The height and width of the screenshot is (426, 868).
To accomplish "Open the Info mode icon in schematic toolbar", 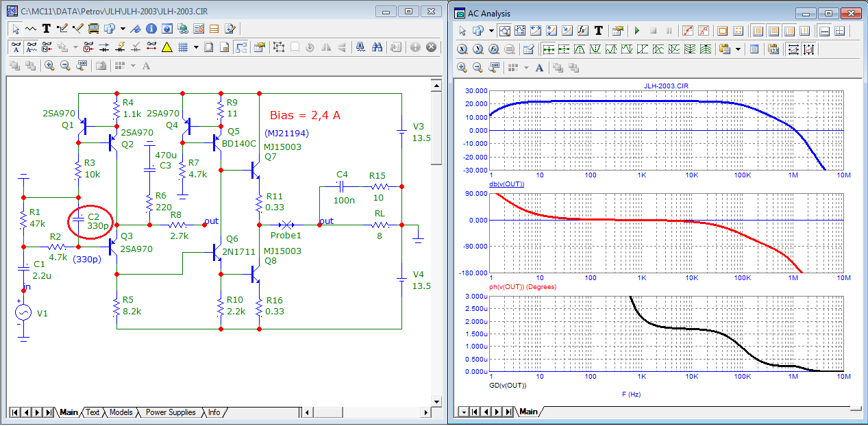I will pyautogui.click(x=150, y=29).
